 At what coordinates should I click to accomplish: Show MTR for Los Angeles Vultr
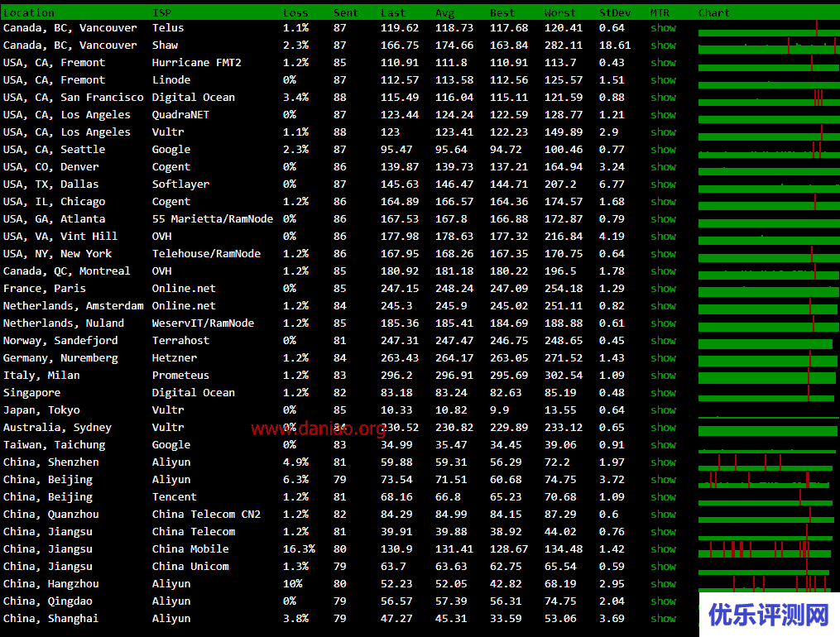click(x=663, y=132)
